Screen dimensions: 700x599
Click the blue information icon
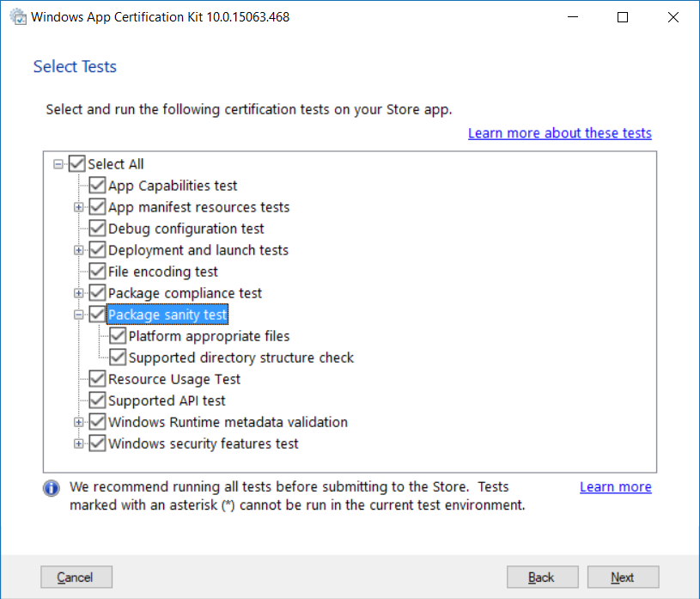[x=52, y=488]
